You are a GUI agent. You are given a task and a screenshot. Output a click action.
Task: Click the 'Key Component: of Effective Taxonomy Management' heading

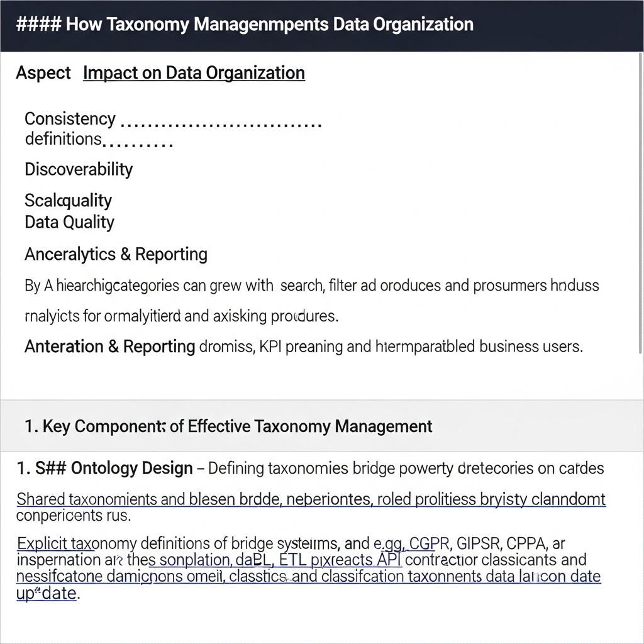coord(228,426)
